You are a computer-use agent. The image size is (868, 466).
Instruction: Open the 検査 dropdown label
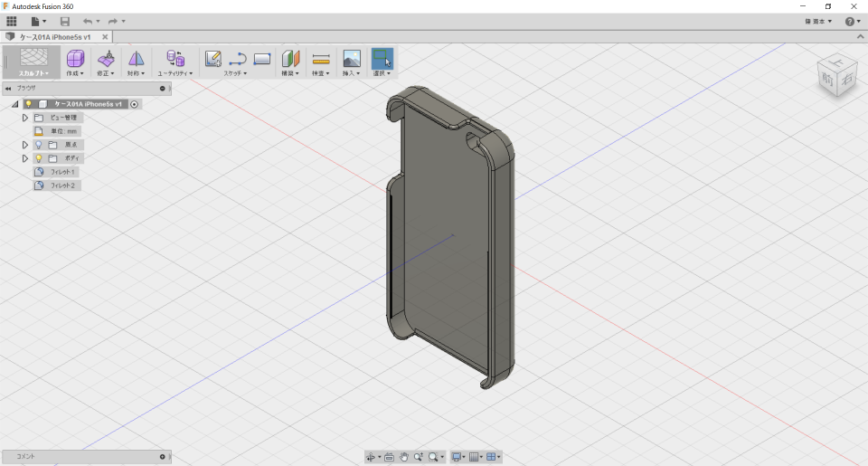pos(320,73)
